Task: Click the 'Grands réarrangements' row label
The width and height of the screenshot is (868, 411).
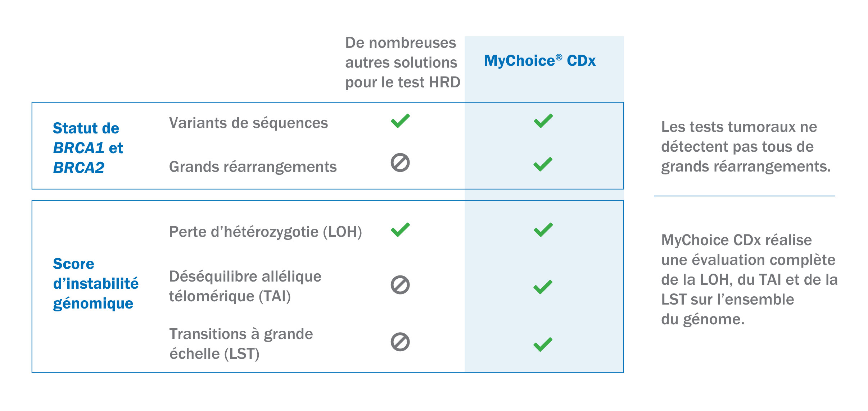Action: tap(253, 167)
